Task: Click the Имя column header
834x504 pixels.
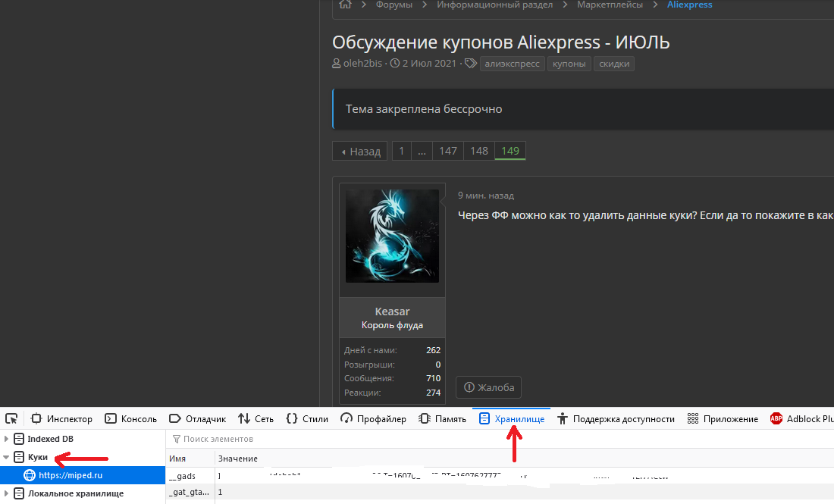Action: point(190,459)
